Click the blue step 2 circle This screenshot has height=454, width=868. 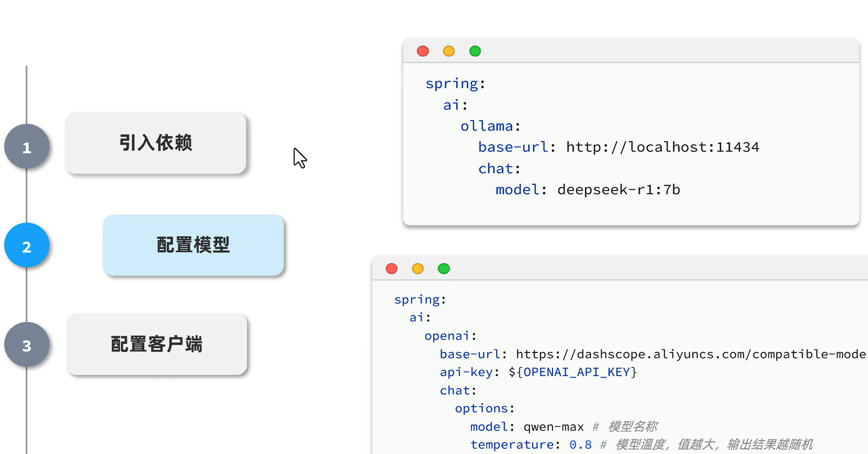27,246
